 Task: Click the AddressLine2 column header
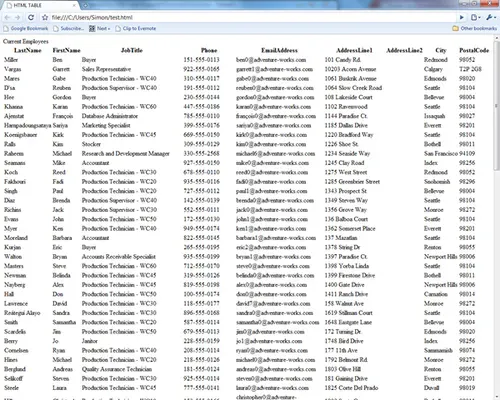click(x=404, y=50)
